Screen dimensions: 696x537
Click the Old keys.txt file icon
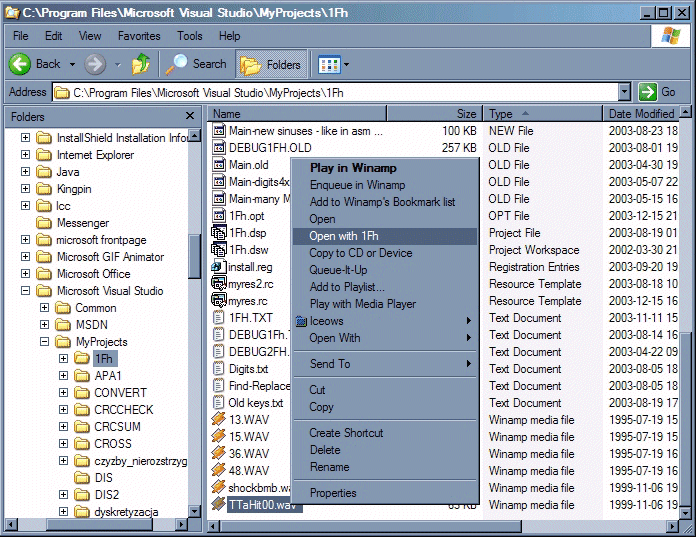pos(218,403)
